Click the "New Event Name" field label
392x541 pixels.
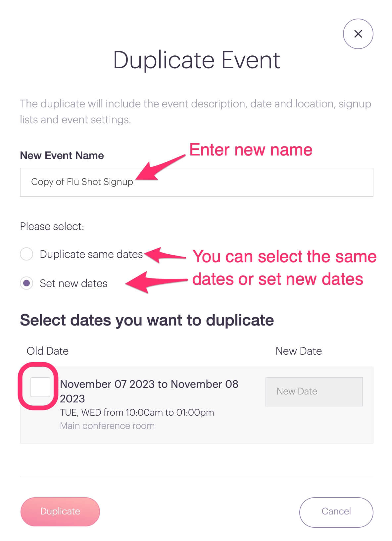click(62, 155)
